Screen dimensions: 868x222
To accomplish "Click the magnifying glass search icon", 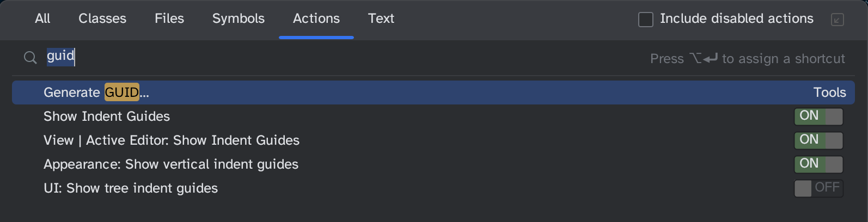I will point(30,57).
